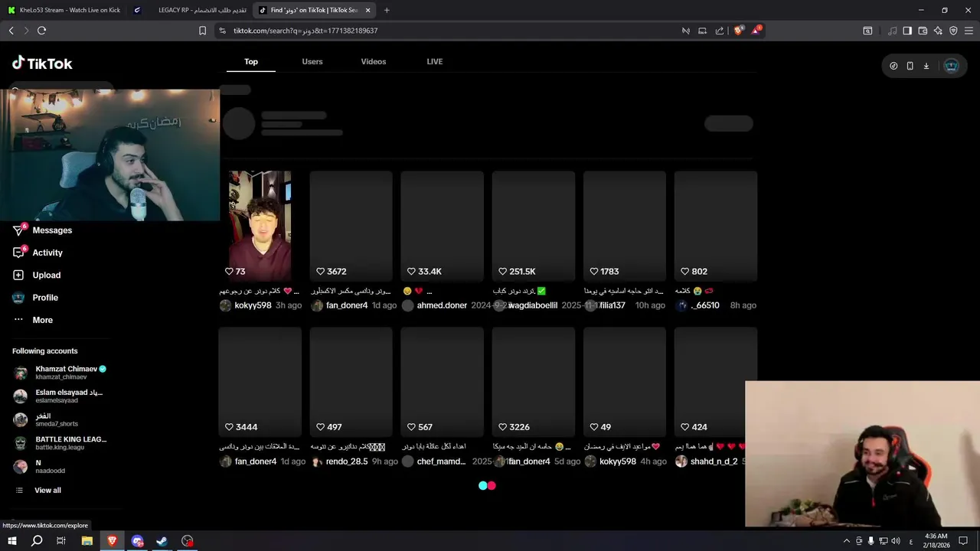Viewport: 980px width, 551px height.
Task: Open Khamzat Chimaev following account
Action: point(61,373)
